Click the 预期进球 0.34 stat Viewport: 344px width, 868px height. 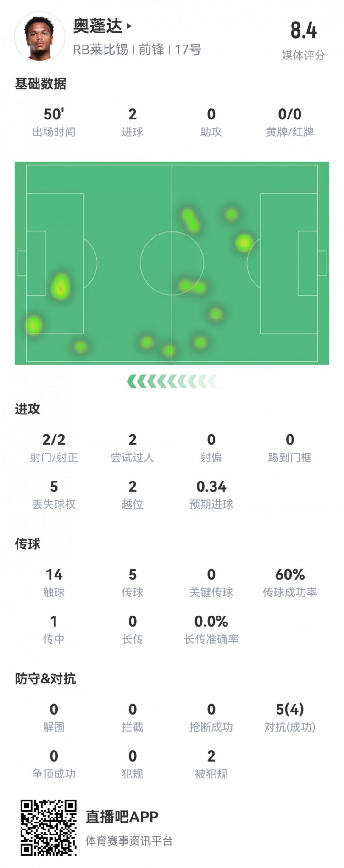[x=211, y=487]
